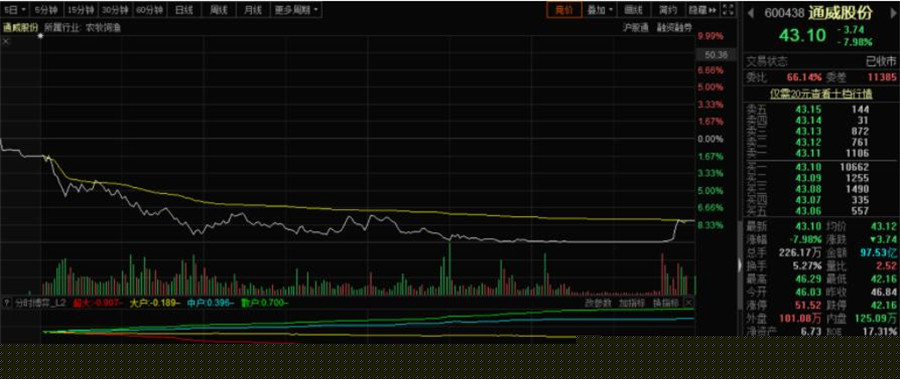The height and width of the screenshot is (379, 900).
Task: Click the 卖二 price 43.12
Action: coord(808,142)
